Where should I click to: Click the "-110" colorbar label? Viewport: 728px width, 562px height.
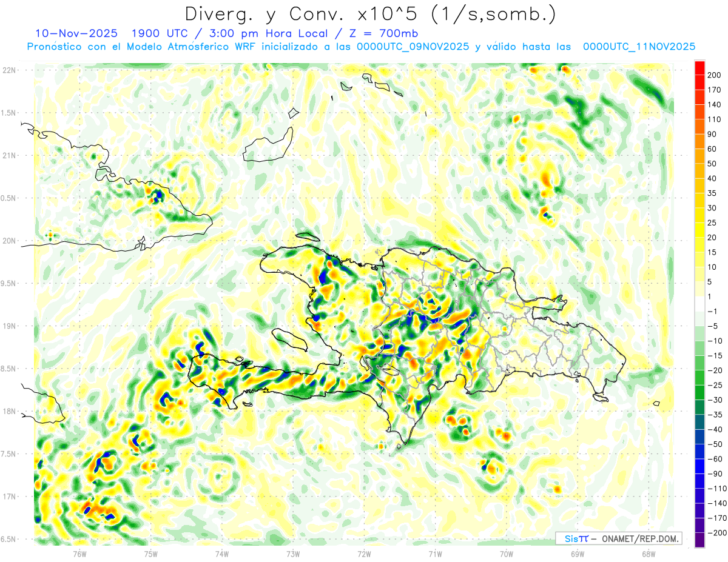click(x=718, y=489)
